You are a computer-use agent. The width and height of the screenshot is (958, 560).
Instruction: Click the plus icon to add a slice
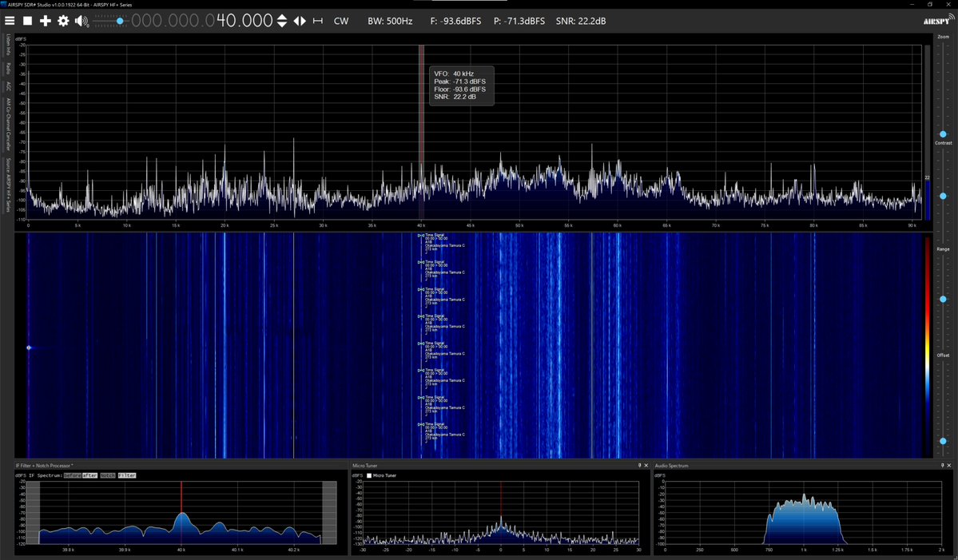(x=46, y=21)
